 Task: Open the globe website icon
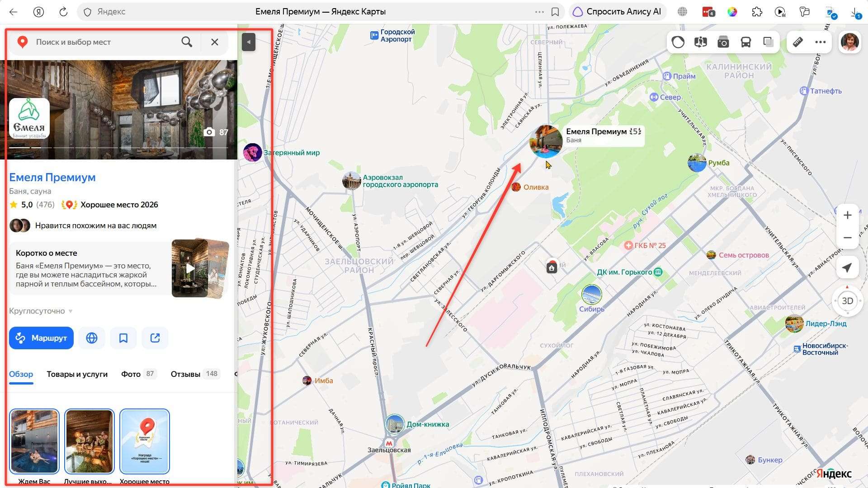(92, 338)
